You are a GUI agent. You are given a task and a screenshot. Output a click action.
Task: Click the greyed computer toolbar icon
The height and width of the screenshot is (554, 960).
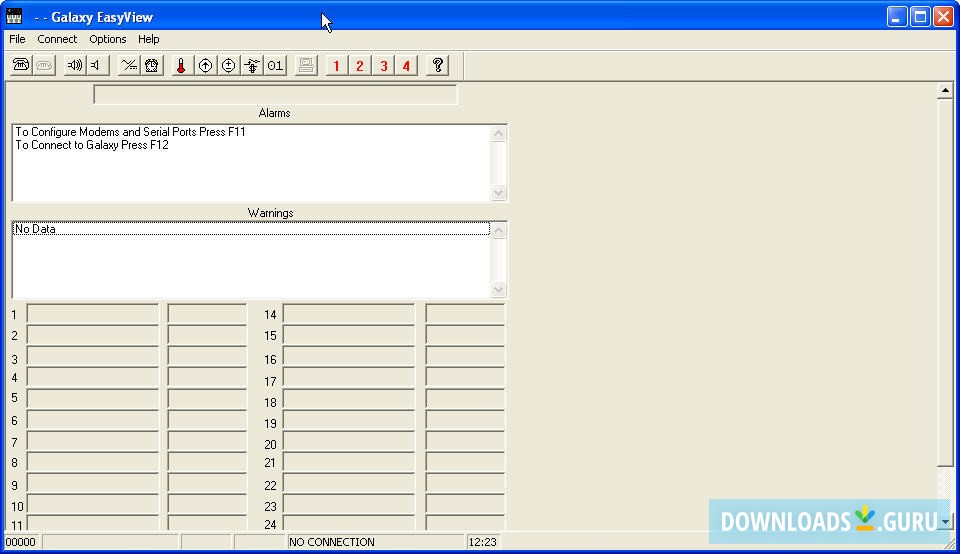tap(306, 65)
